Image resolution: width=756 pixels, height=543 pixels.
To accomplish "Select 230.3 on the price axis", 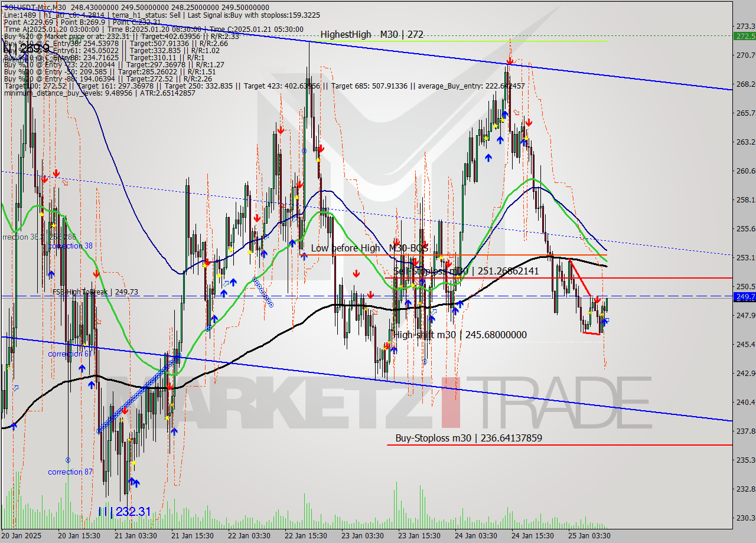I will tap(746, 518).
